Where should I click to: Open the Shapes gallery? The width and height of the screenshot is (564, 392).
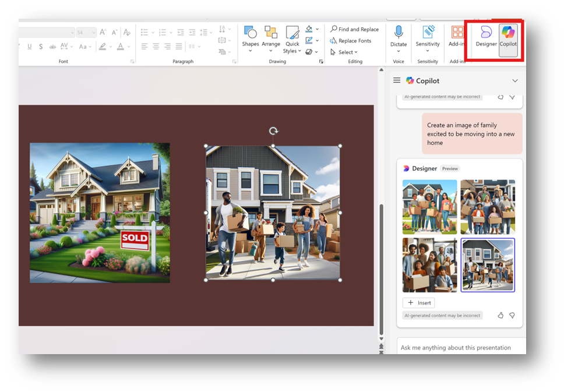click(x=251, y=39)
